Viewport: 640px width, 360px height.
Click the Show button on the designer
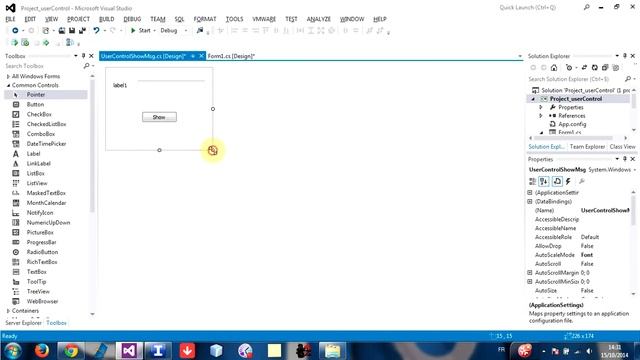coord(159,117)
